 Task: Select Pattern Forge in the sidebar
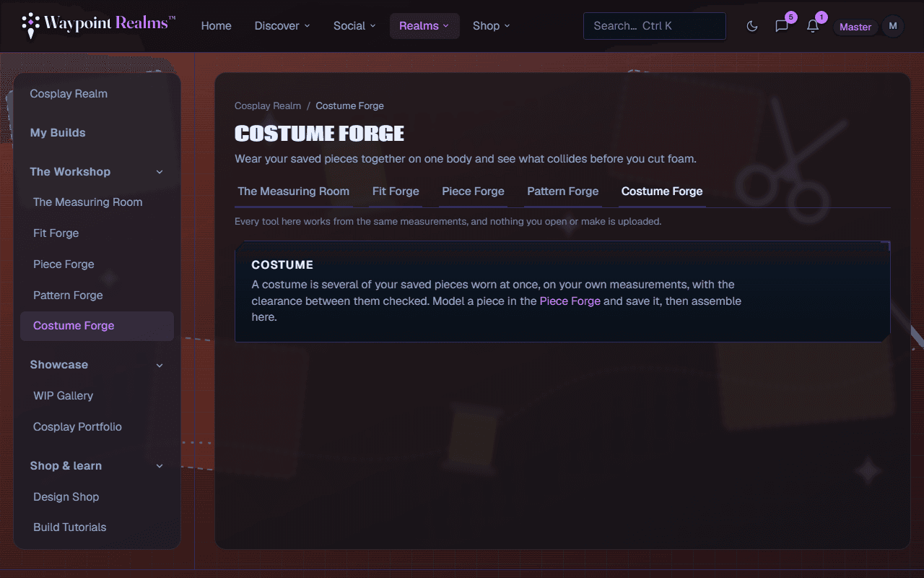point(97,296)
